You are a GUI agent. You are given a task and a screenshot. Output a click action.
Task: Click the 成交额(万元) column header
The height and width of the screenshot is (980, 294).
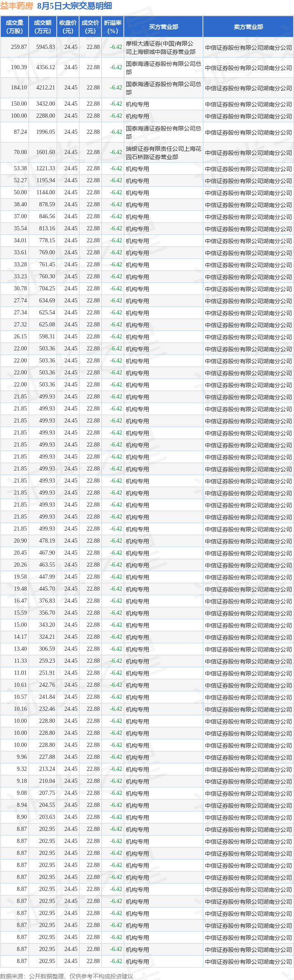coord(43,27)
